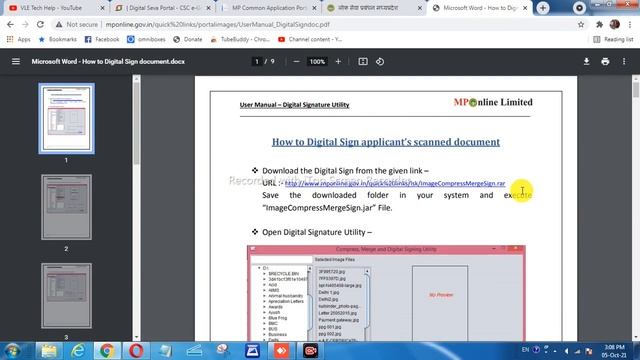Click the clock in the taskbar
The width and height of the screenshot is (640, 360).
coord(614,351)
